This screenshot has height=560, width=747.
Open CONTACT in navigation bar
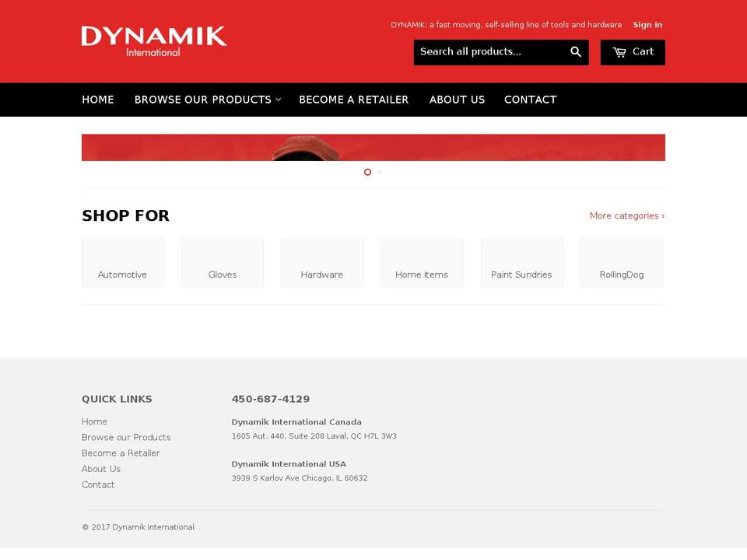click(x=530, y=100)
